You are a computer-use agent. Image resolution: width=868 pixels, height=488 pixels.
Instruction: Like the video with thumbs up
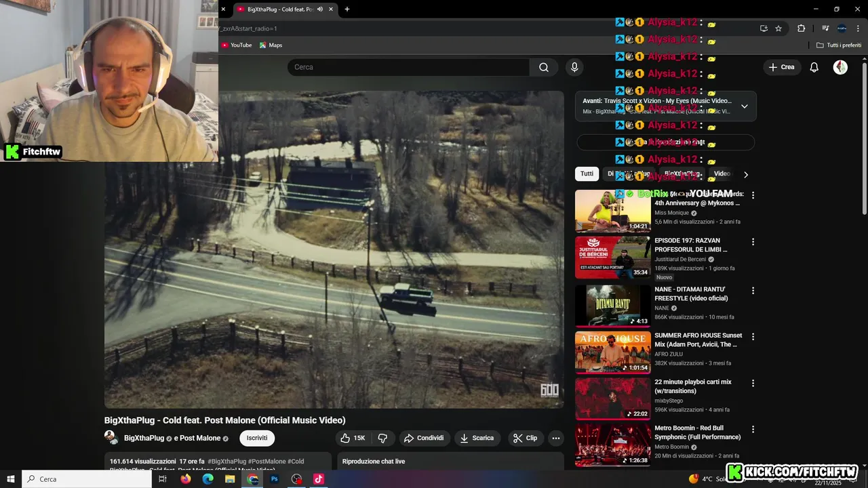(352, 438)
